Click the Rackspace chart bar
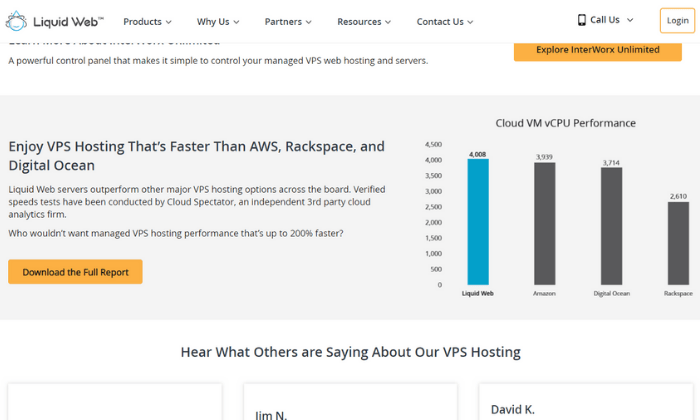This screenshot has width=700, height=420. click(x=678, y=243)
